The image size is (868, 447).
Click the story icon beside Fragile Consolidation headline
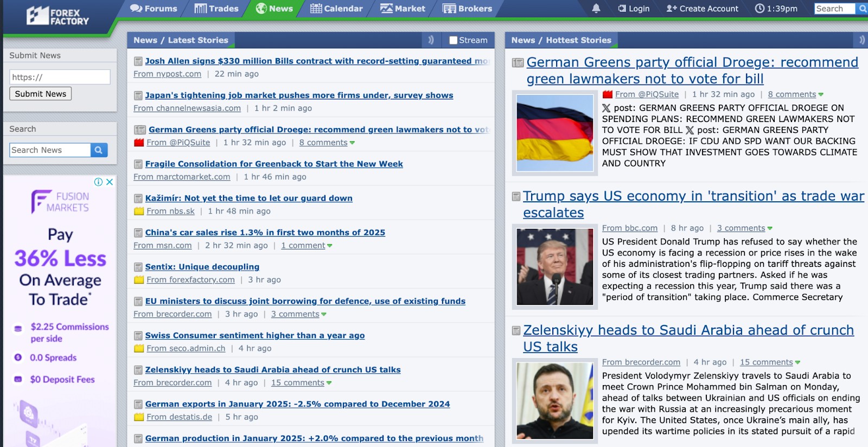pyautogui.click(x=138, y=164)
